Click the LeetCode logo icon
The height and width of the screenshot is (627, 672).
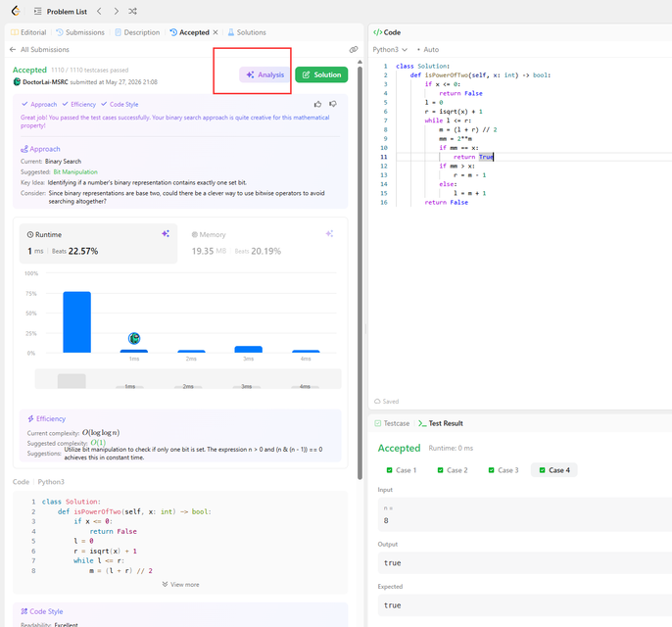[16, 11]
